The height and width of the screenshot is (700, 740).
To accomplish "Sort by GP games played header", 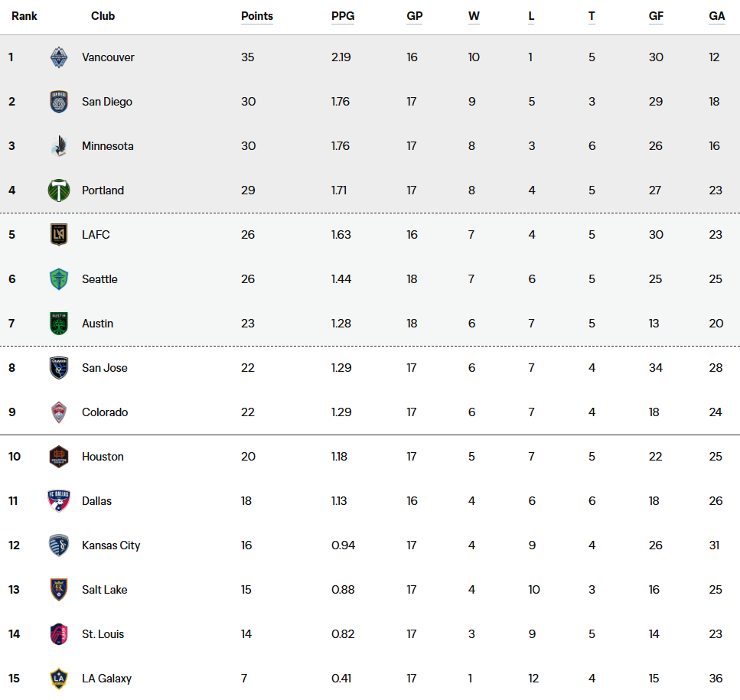I will (x=415, y=16).
